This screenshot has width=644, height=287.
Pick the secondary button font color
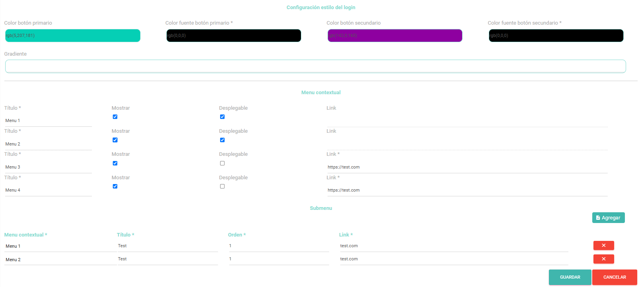(x=556, y=36)
